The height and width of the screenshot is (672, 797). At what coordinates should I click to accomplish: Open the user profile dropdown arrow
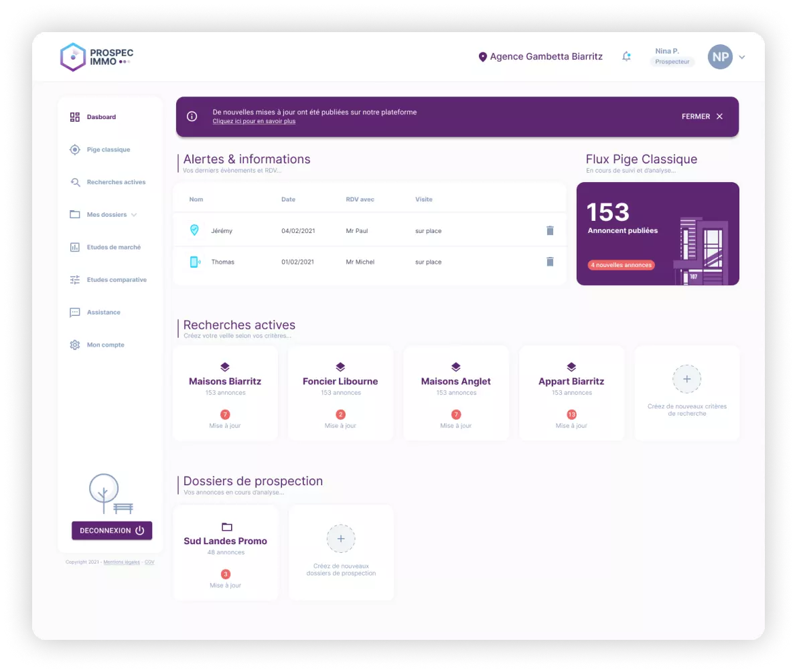click(742, 58)
